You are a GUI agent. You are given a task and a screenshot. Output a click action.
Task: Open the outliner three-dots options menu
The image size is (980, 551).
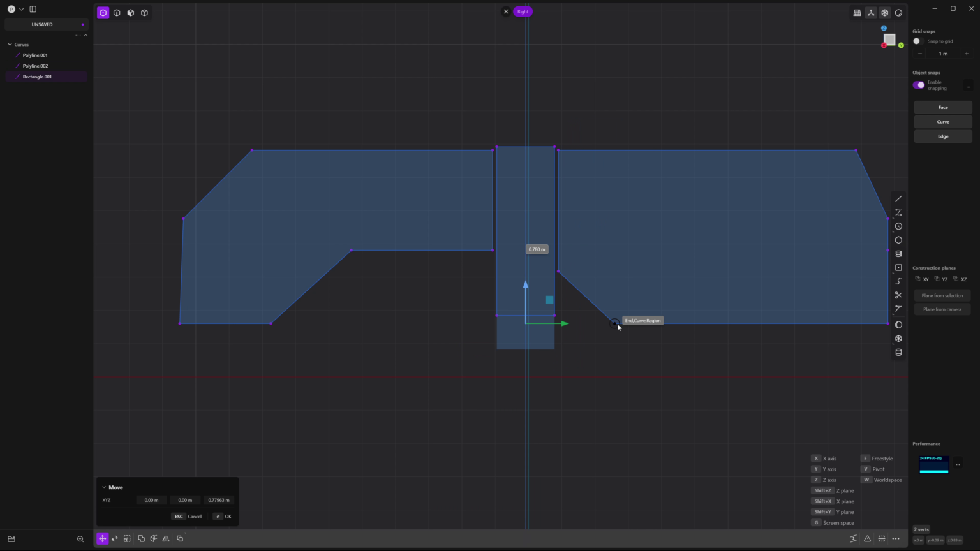coord(78,35)
